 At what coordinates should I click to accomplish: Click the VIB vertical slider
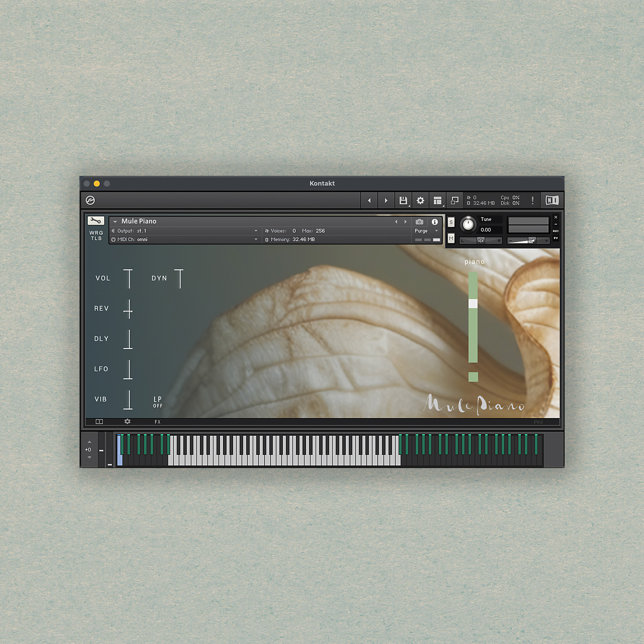pyautogui.click(x=128, y=400)
